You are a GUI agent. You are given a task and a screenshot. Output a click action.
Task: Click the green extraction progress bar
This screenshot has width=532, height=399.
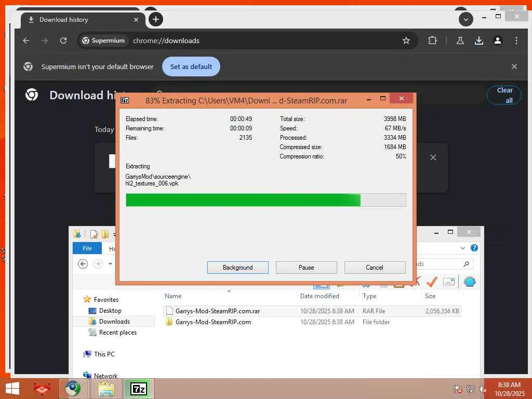[265, 200]
